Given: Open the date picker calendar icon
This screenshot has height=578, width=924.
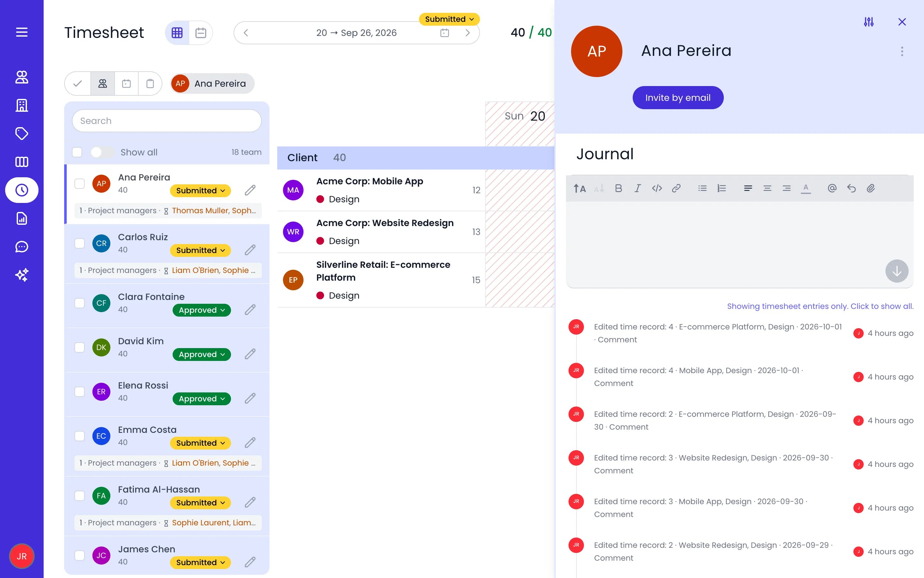Looking at the screenshot, I should coord(444,33).
